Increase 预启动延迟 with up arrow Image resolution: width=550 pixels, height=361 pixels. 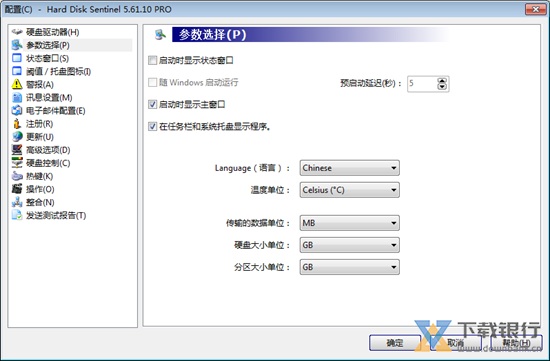coord(442,80)
